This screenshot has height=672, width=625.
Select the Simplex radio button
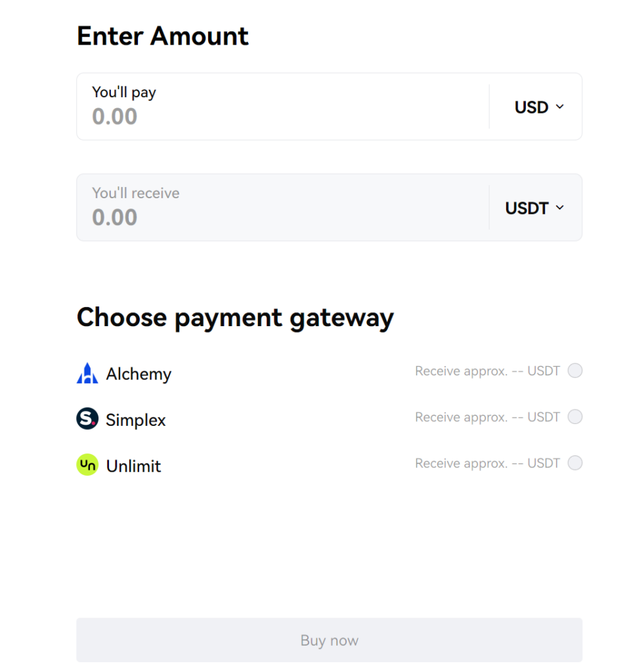pyautogui.click(x=575, y=417)
